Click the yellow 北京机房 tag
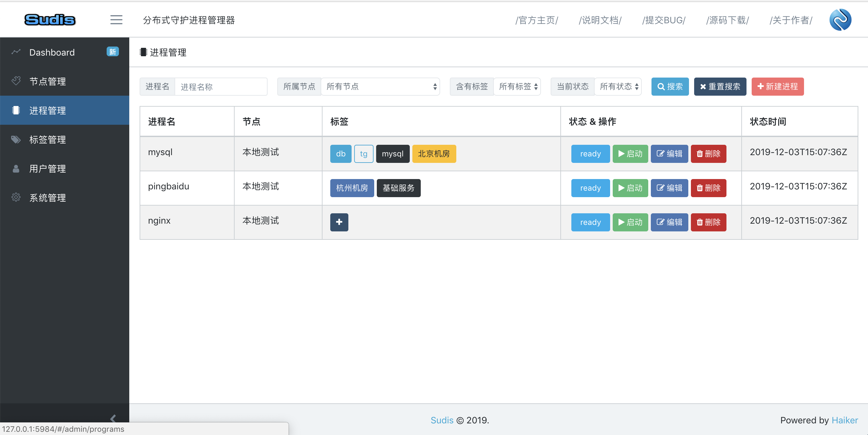The height and width of the screenshot is (435, 868). tap(434, 154)
